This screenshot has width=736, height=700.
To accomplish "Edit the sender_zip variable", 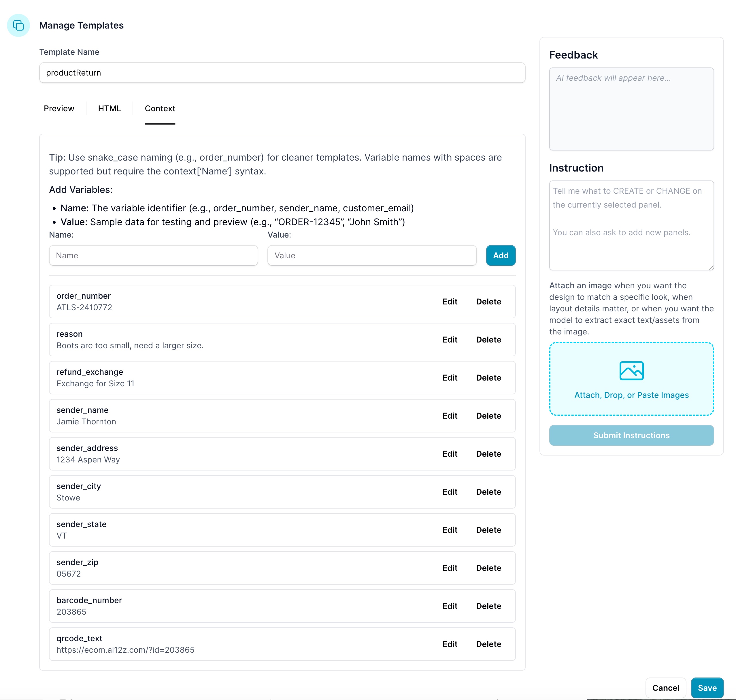I will click(450, 568).
